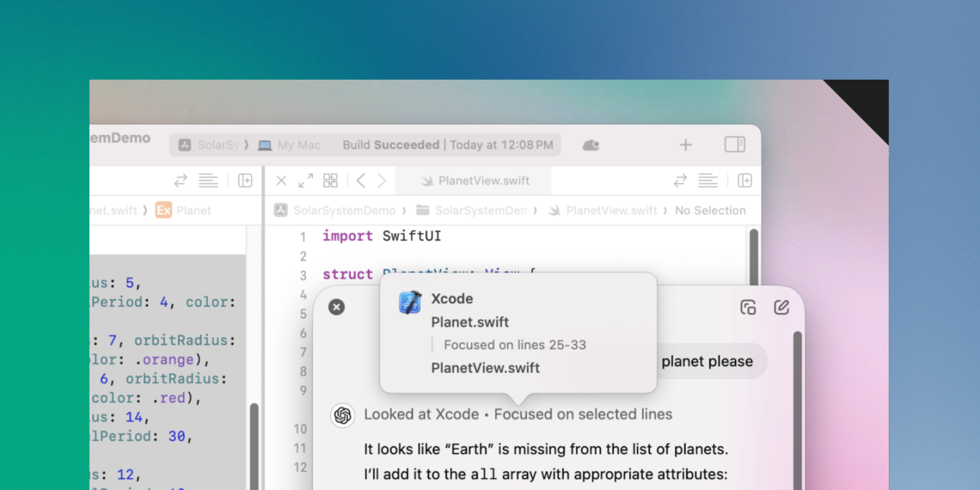Click "Looked at Xcode" status line

[x=518, y=414]
